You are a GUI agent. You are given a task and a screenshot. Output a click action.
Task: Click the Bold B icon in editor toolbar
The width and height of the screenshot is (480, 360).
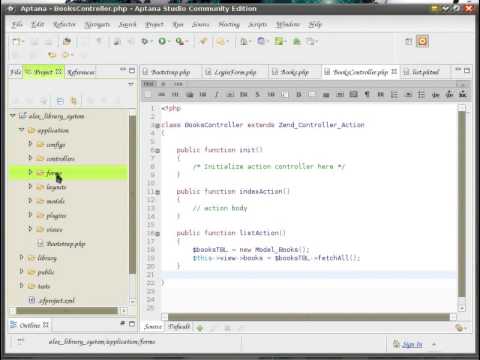299,94
